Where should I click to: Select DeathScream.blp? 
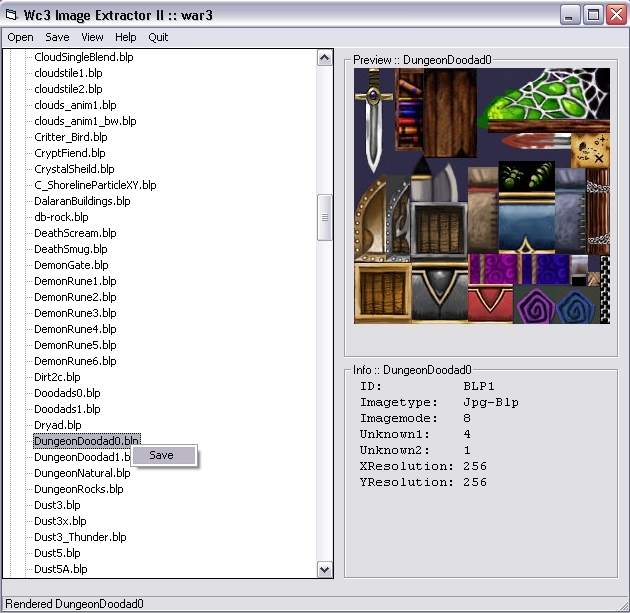[75, 233]
